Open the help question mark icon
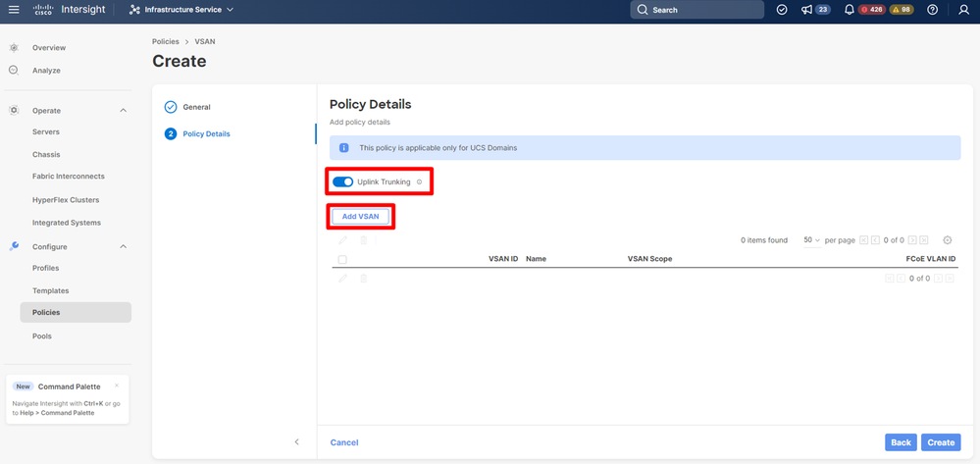Image resolution: width=980 pixels, height=464 pixels. tap(932, 10)
